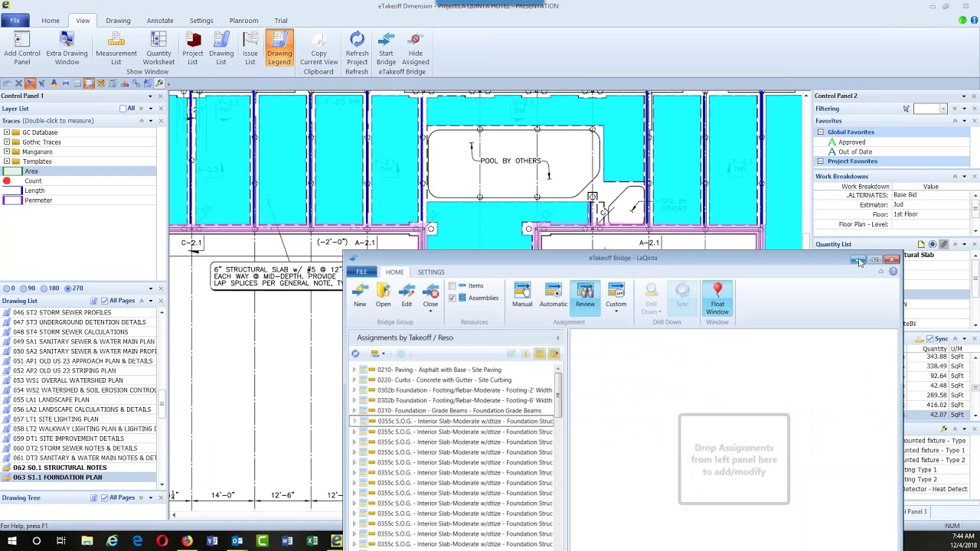
Task: Select the 270 degree rotation option
Action: pyautogui.click(x=67, y=289)
